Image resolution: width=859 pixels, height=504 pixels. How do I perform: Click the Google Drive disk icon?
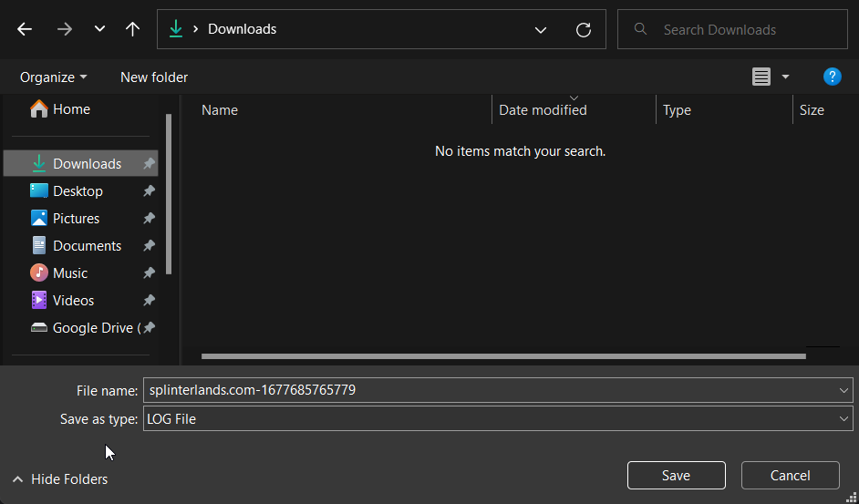coord(39,327)
